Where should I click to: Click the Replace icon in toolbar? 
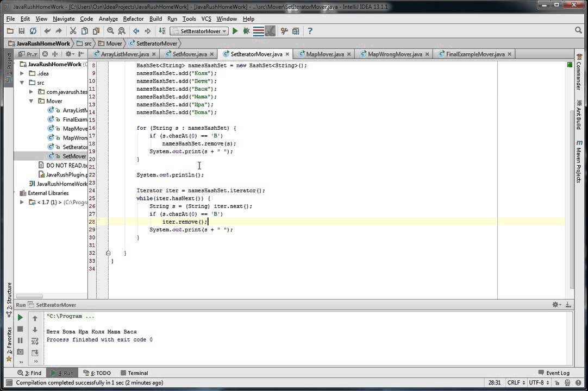[122, 31]
